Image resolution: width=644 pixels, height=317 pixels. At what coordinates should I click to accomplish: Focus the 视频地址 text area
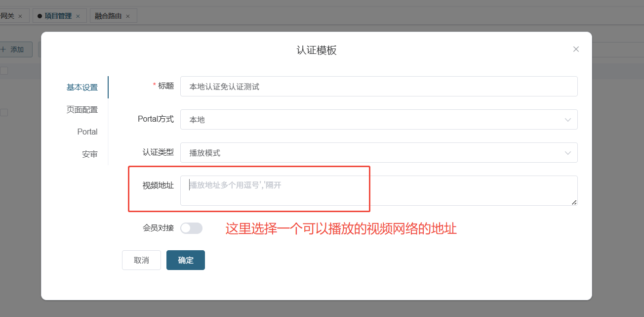(x=378, y=190)
